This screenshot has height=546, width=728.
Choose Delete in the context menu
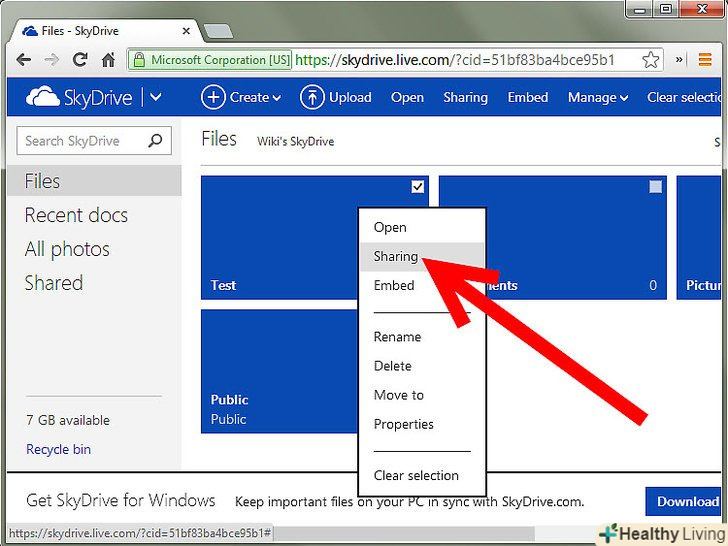click(x=422, y=366)
